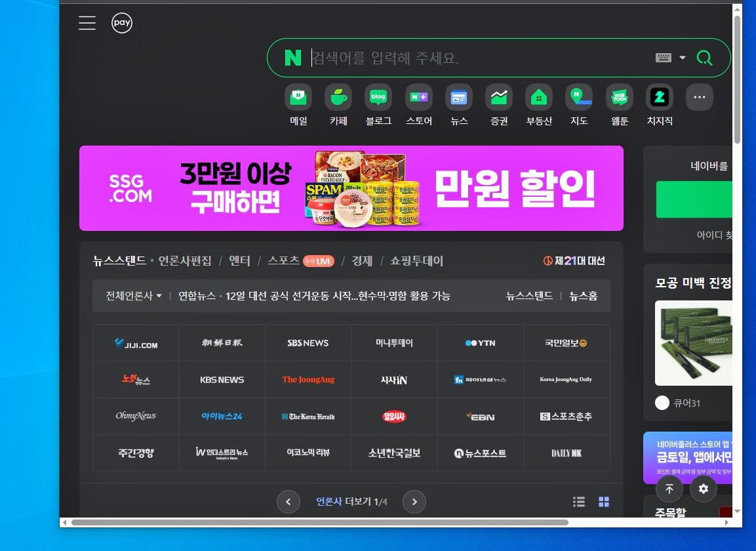Open 카페 shortcut icon
756x551 pixels.
(x=338, y=97)
